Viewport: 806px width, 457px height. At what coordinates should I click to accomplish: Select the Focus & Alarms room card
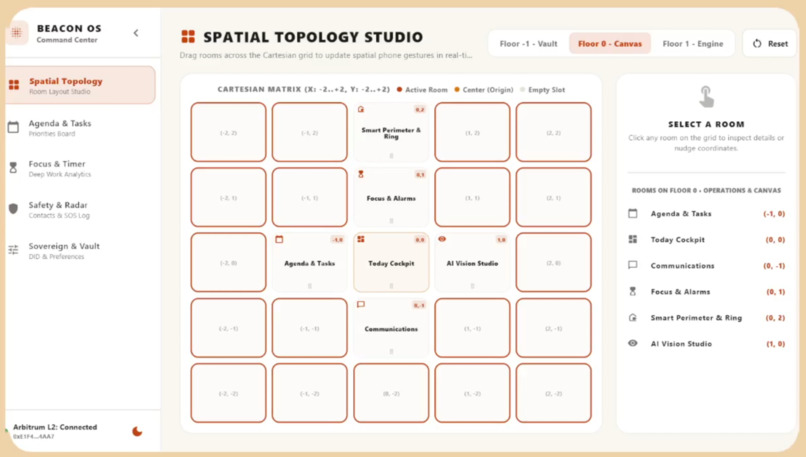[x=391, y=197]
